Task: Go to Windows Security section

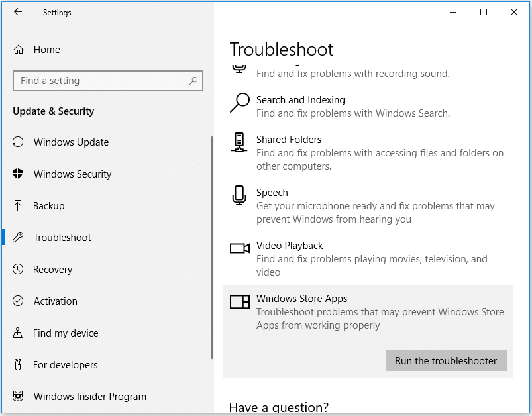Action: point(72,174)
